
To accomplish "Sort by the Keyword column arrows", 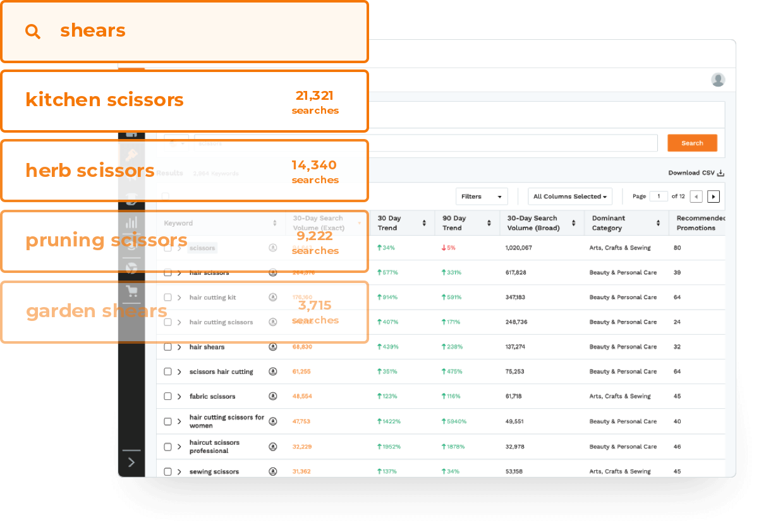I will 275,223.
